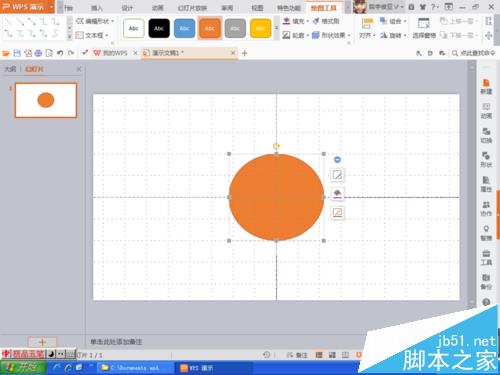Click the notes placeholder text field
The width and height of the screenshot is (500, 375).
tap(116, 342)
